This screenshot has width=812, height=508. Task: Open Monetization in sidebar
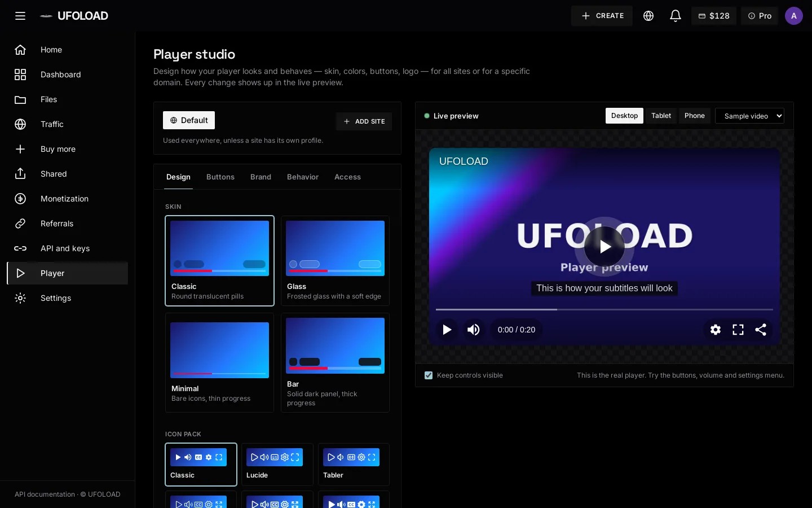(x=68, y=199)
